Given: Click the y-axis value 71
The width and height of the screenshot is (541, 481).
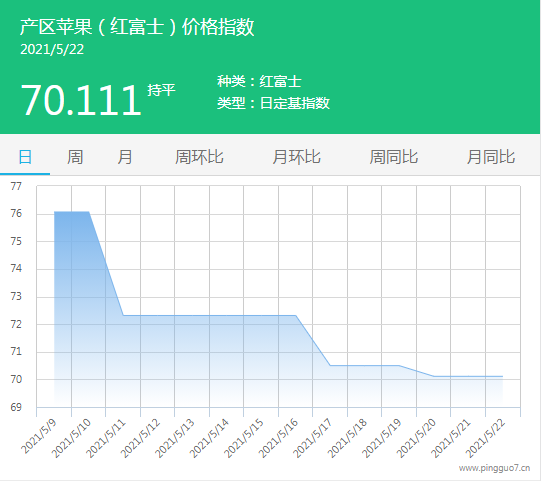Looking at the screenshot, I should (x=16, y=352).
